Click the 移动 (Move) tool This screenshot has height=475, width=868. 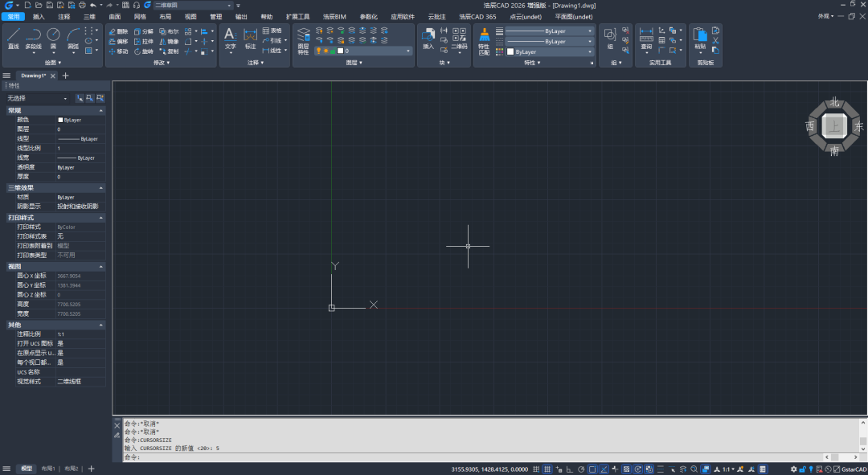coord(118,51)
